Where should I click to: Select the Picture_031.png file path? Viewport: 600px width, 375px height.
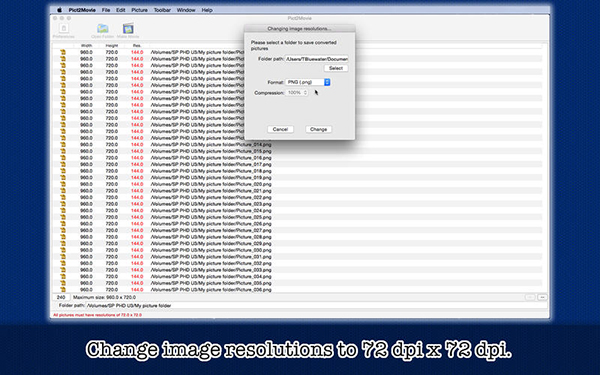pyautogui.click(x=211, y=257)
